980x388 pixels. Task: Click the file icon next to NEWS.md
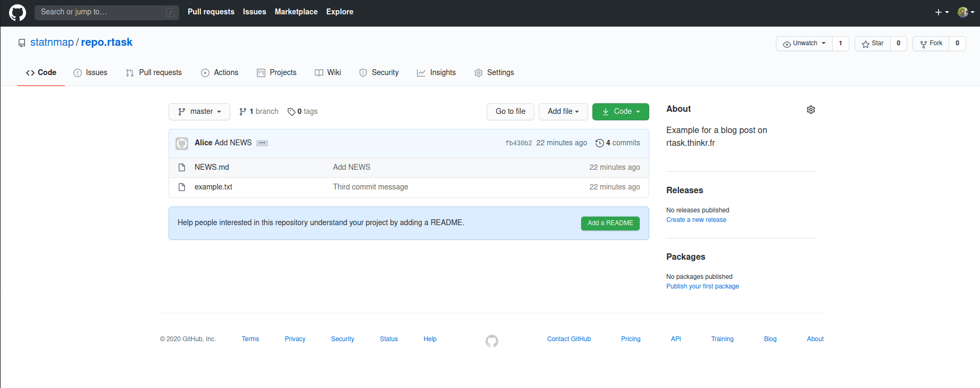tap(182, 168)
